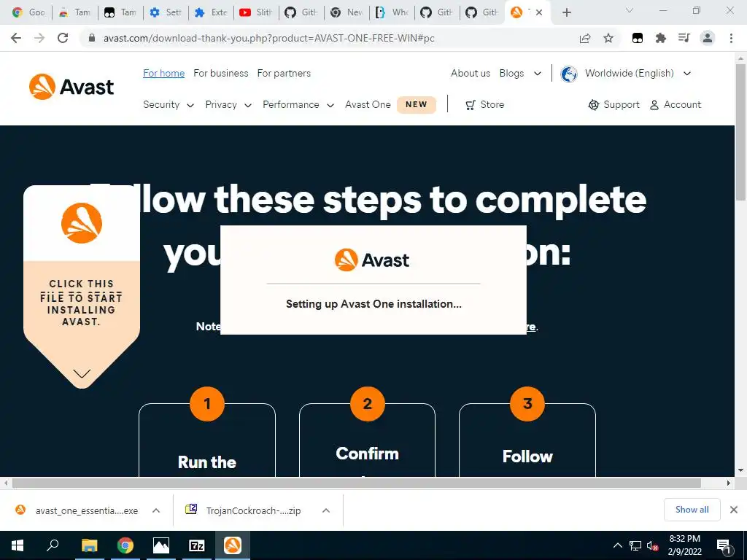The height and width of the screenshot is (560, 747).
Task: Open the Extensions puzzle icon
Action: (660, 38)
